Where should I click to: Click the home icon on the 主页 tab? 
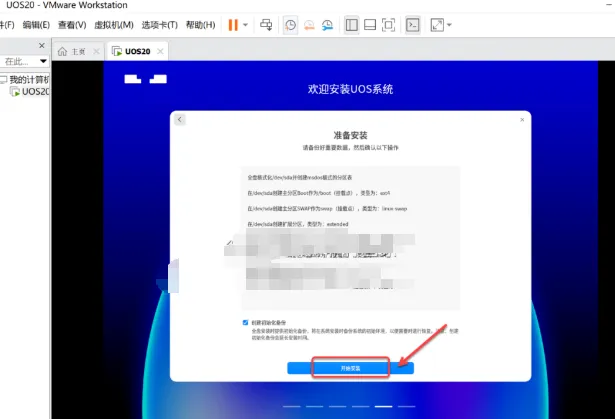coord(62,51)
